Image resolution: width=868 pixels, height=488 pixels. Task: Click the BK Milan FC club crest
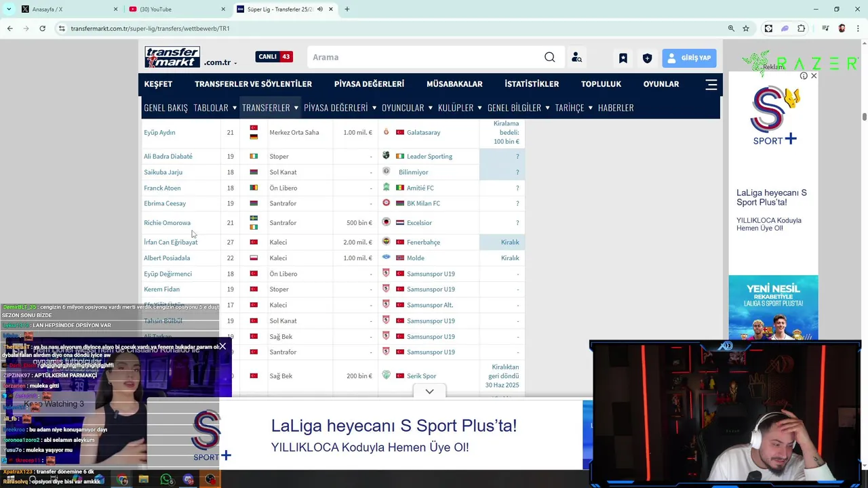[387, 203]
